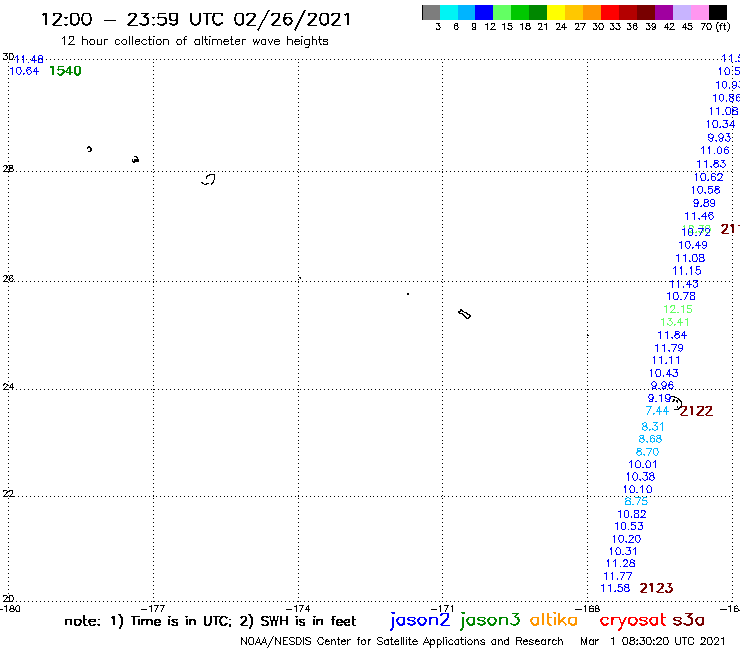
Task: Click 'NOAA/NESDIS Center for Satellite Applications and Research'
Action: tap(402, 642)
